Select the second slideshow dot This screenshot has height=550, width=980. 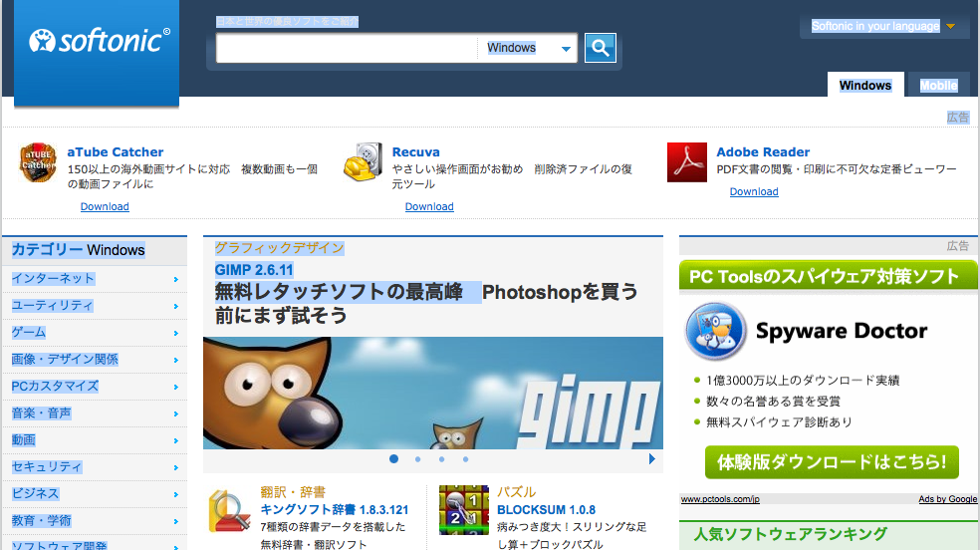coord(417,459)
